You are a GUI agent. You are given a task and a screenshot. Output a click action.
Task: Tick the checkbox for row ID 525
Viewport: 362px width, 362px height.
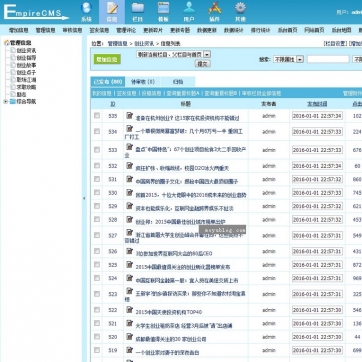[97, 264]
